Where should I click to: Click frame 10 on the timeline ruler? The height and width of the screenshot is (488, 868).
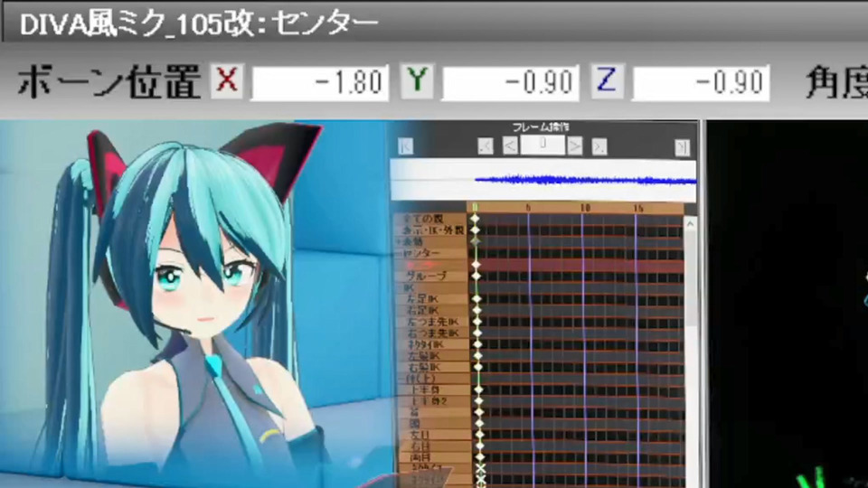click(x=585, y=208)
